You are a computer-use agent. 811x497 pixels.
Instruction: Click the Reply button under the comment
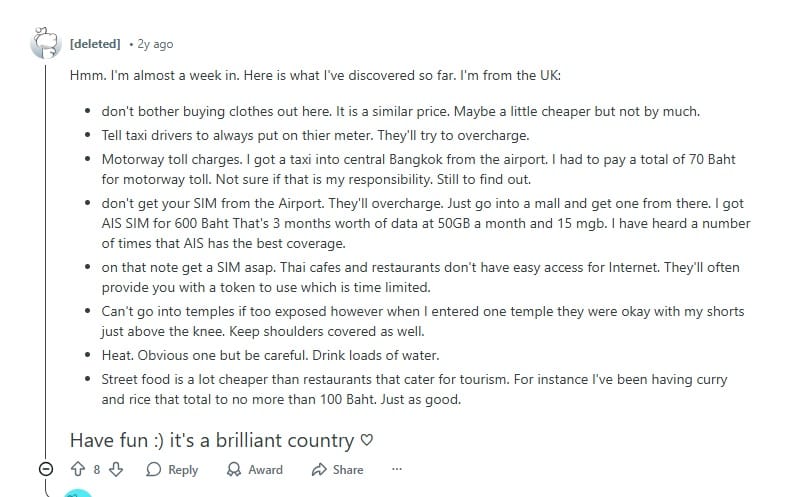[x=172, y=469]
